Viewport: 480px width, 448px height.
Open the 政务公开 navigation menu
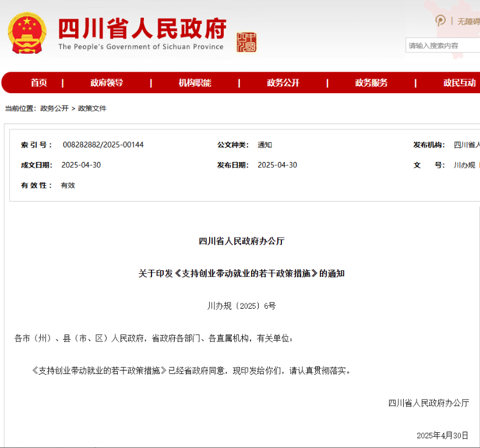point(283,83)
